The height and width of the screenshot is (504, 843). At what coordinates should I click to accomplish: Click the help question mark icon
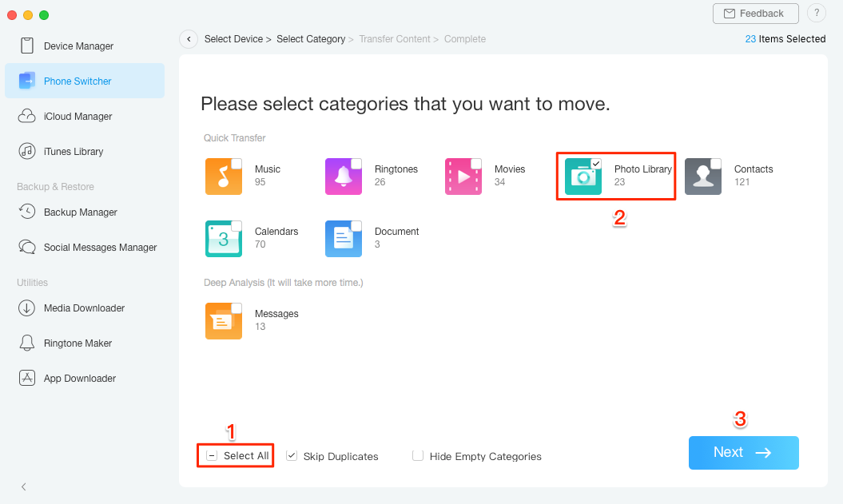[x=816, y=13]
